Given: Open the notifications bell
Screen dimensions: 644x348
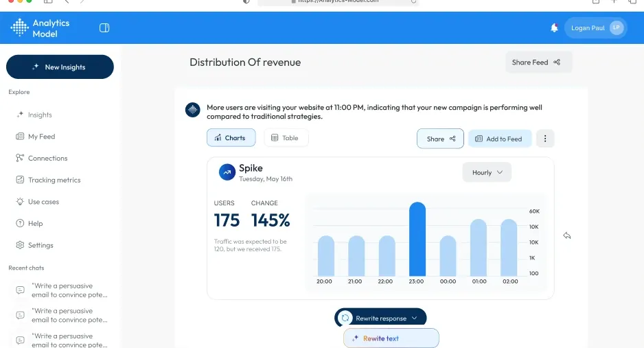Looking at the screenshot, I should pos(554,27).
